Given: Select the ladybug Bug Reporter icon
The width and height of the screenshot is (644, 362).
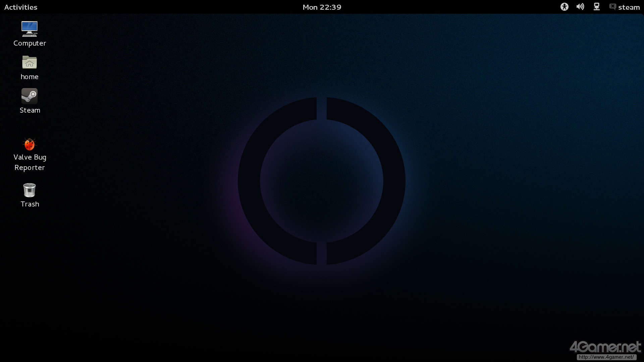Looking at the screenshot, I should tap(30, 144).
